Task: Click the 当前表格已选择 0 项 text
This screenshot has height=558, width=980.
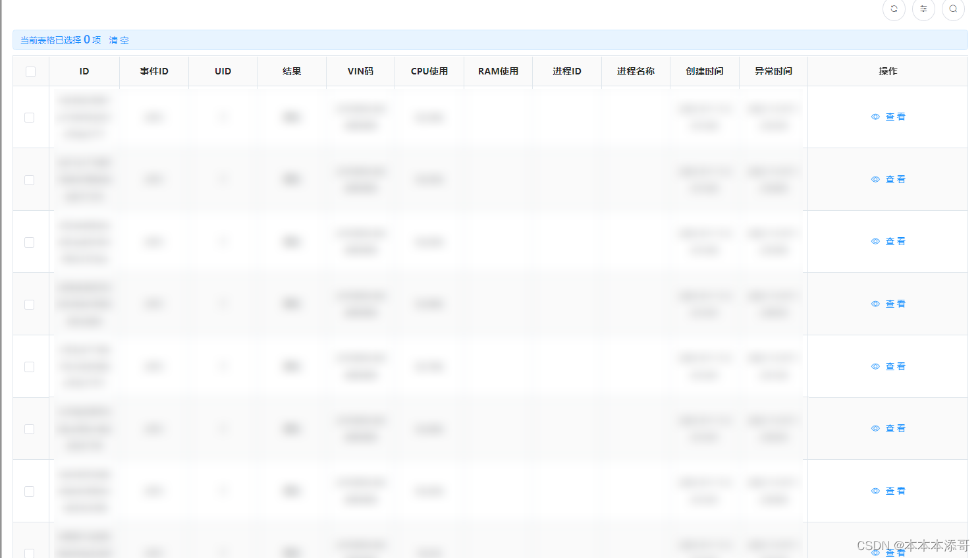Action: coord(61,40)
